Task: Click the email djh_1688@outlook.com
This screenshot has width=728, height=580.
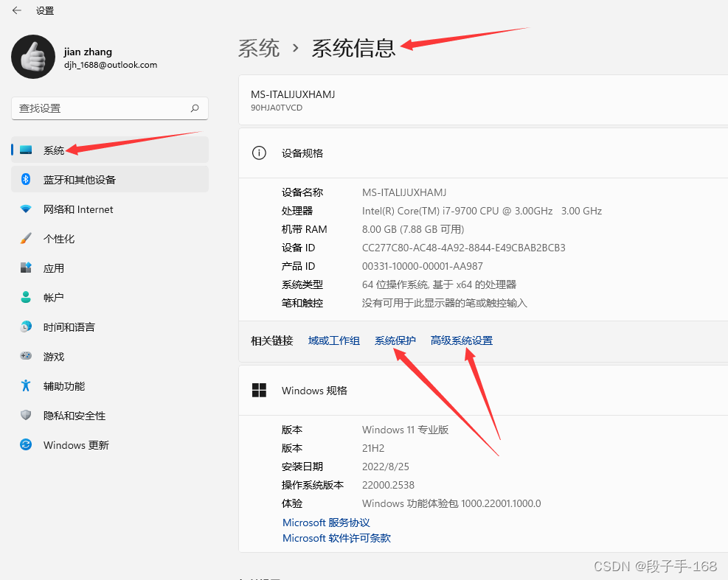Action: tap(111, 65)
